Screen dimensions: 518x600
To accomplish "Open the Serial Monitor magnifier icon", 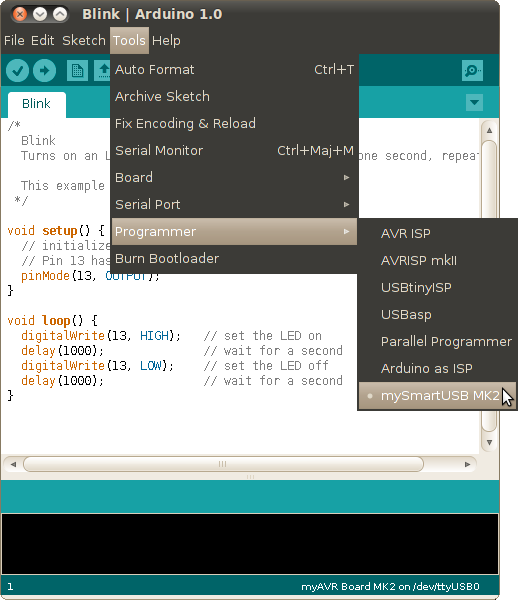I will point(472,70).
